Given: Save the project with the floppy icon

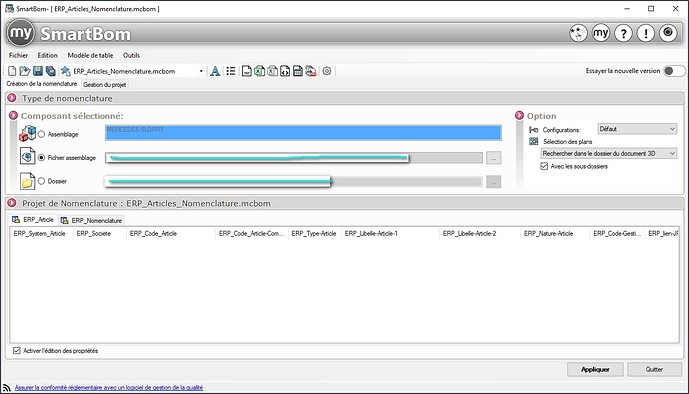Looking at the screenshot, I should pos(38,71).
